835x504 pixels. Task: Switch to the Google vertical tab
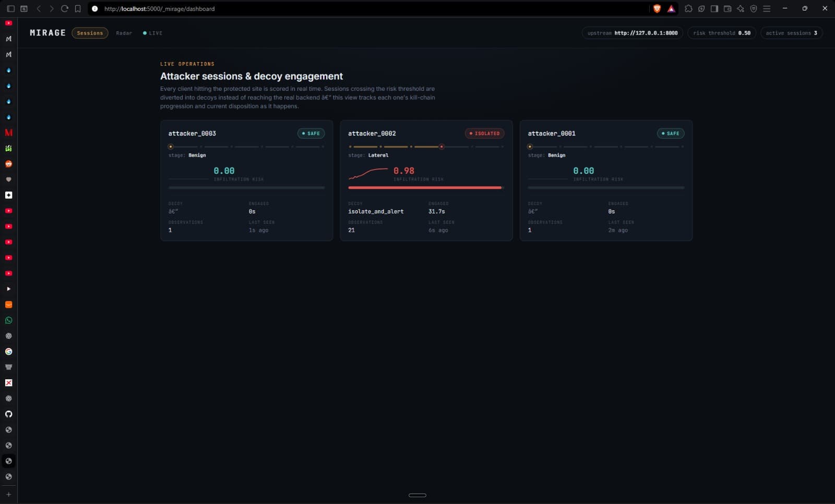click(x=8, y=352)
